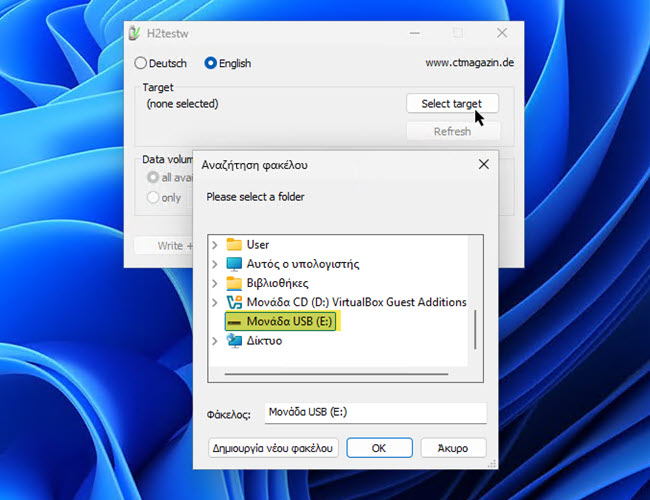The image size is (650, 500).
Task: Expand the Βιβλιοθήκες tree node
Action: 215,283
